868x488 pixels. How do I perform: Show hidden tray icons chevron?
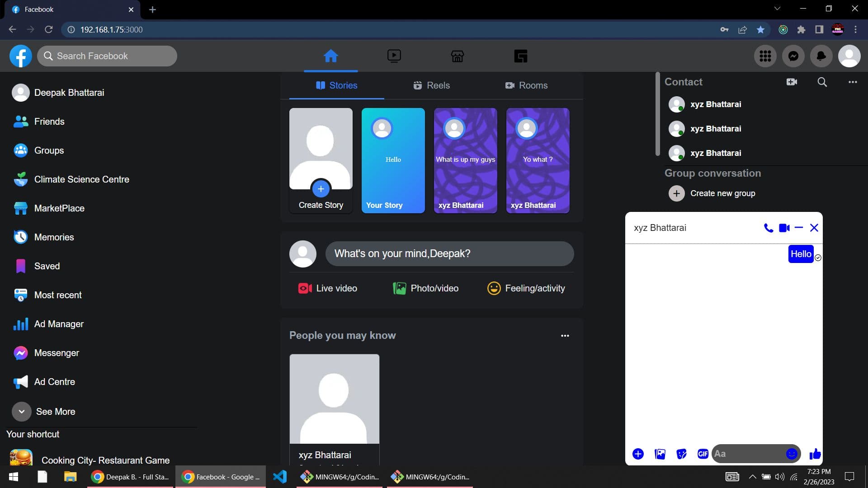752,477
